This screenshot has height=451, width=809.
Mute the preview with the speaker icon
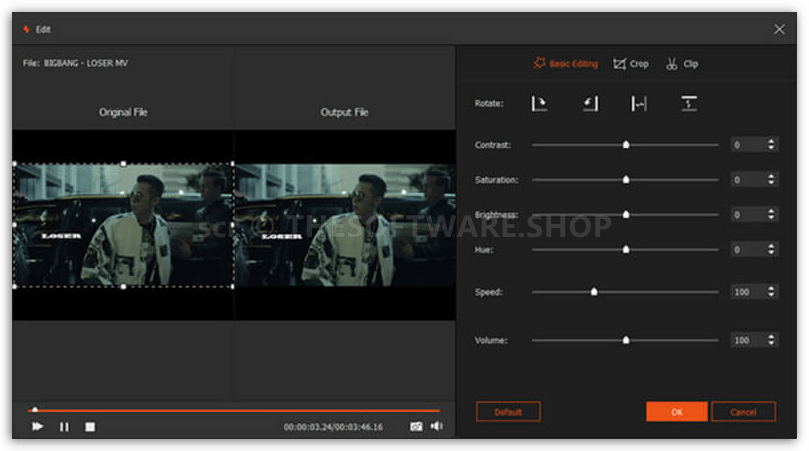(x=436, y=426)
